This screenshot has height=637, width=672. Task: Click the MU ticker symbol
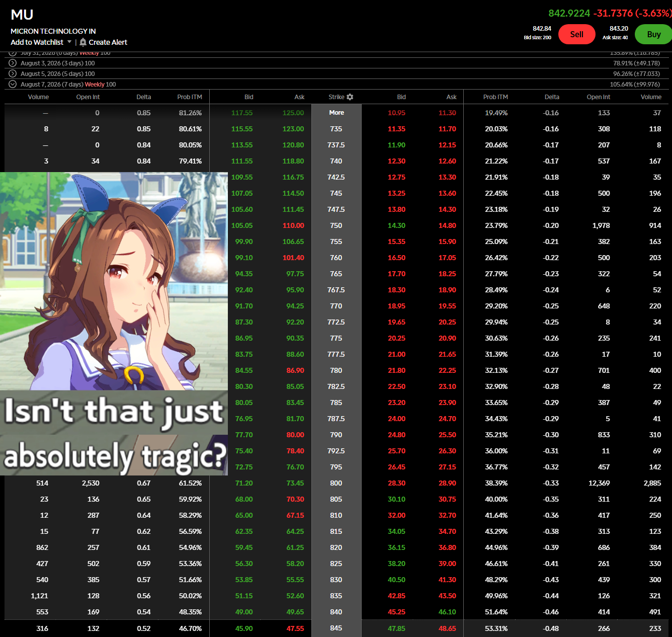click(x=22, y=15)
